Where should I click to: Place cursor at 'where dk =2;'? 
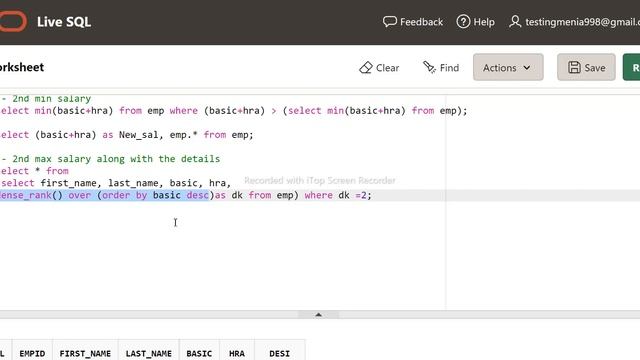(338, 195)
